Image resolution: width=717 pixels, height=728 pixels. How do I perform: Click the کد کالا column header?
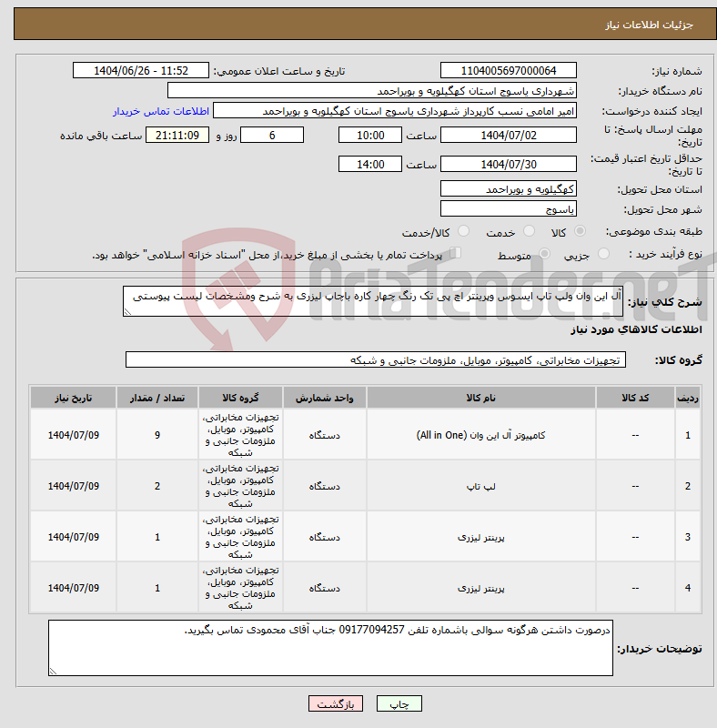(635, 398)
